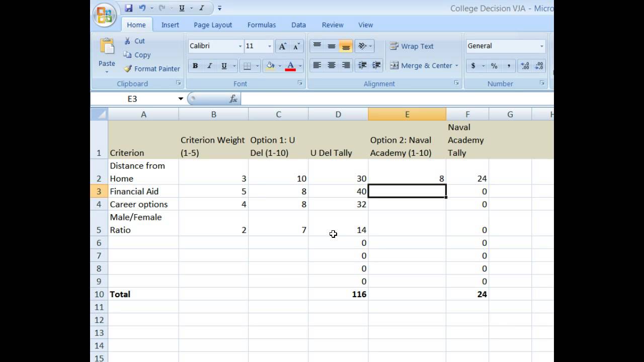Toggle italic formatting
644x362 pixels.
(209, 66)
